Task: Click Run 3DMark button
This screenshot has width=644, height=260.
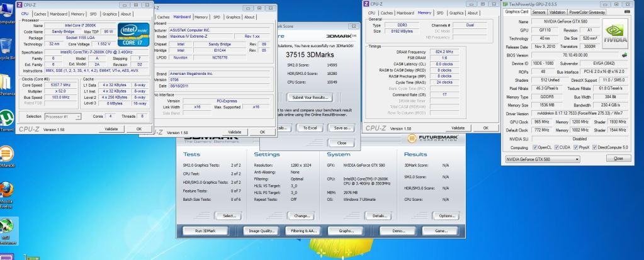Action: (205, 231)
